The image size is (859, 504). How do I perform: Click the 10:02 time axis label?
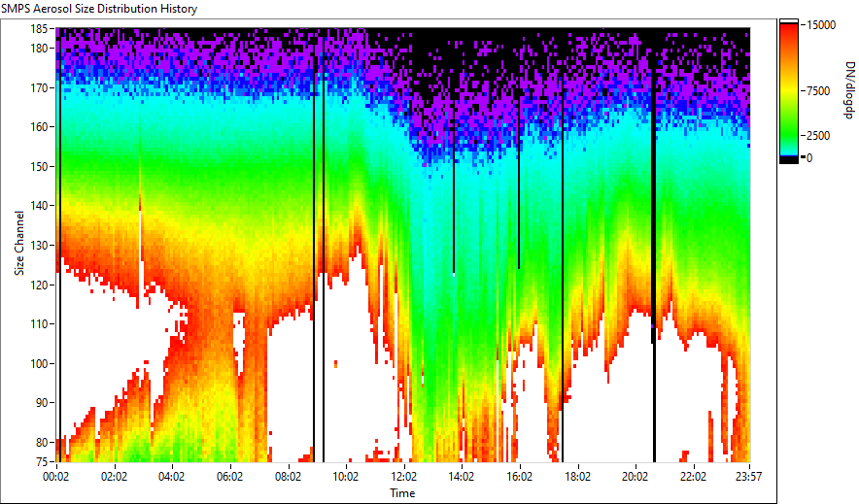[346, 477]
